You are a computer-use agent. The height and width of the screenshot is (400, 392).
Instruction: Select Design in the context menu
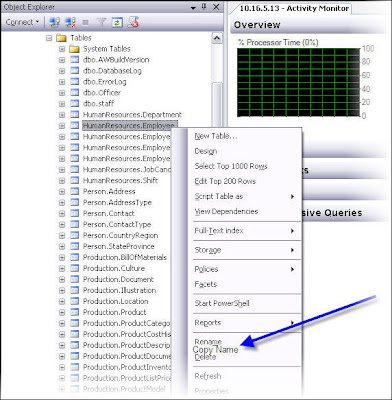pos(206,151)
